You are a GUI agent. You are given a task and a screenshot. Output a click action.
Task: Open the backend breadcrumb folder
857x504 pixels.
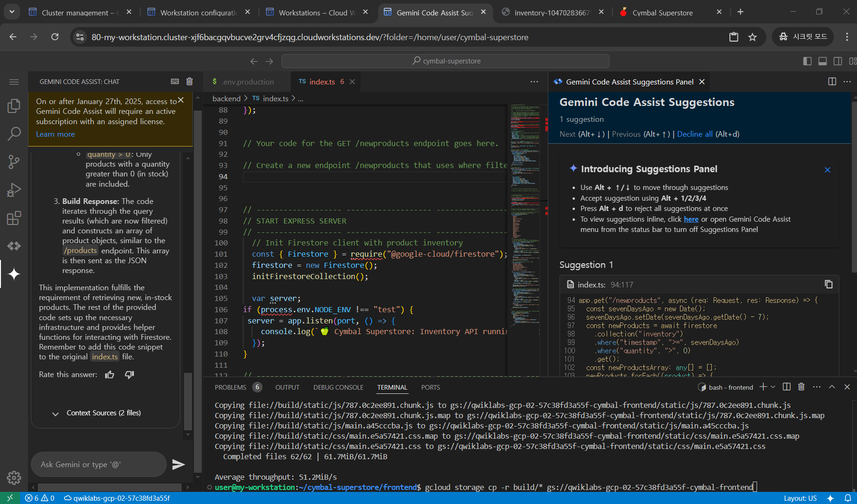pyautogui.click(x=227, y=99)
